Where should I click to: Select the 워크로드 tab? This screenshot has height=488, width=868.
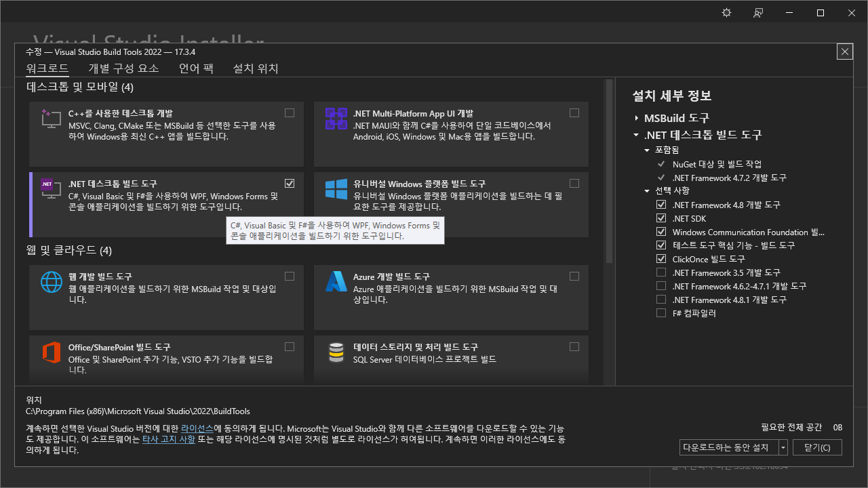point(47,68)
